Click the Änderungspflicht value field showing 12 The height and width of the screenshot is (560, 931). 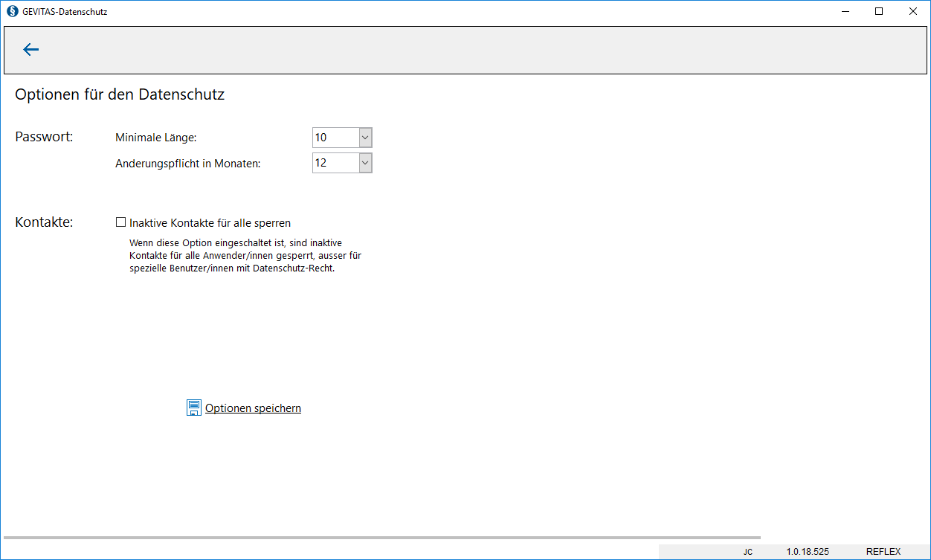point(336,163)
